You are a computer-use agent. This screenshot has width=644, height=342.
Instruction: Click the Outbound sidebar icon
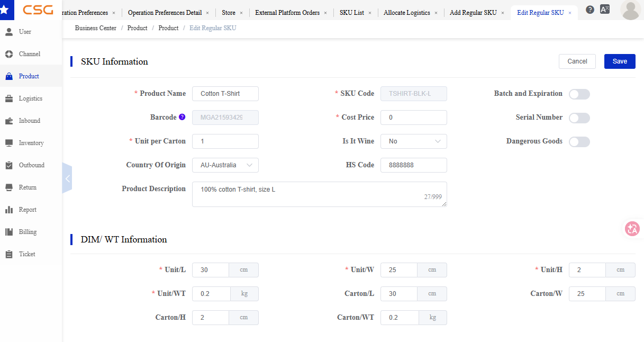tap(9, 165)
